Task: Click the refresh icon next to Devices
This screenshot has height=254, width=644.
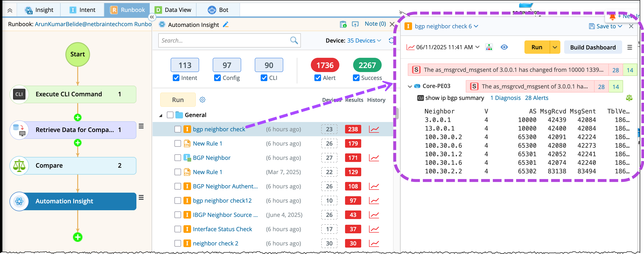Action: (391, 40)
